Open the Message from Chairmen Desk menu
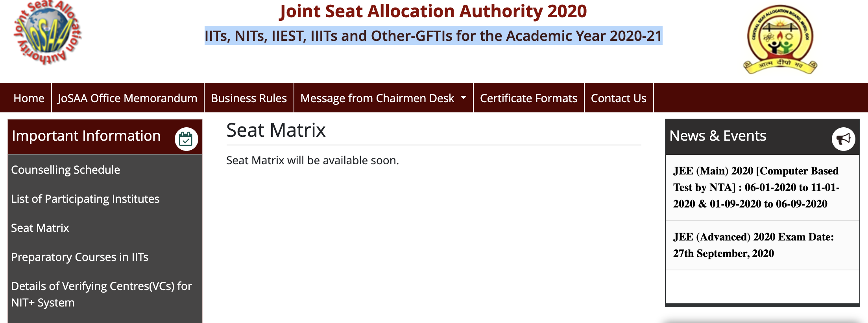Image resolution: width=868 pixels, height=323 pixels. [377, 98]
